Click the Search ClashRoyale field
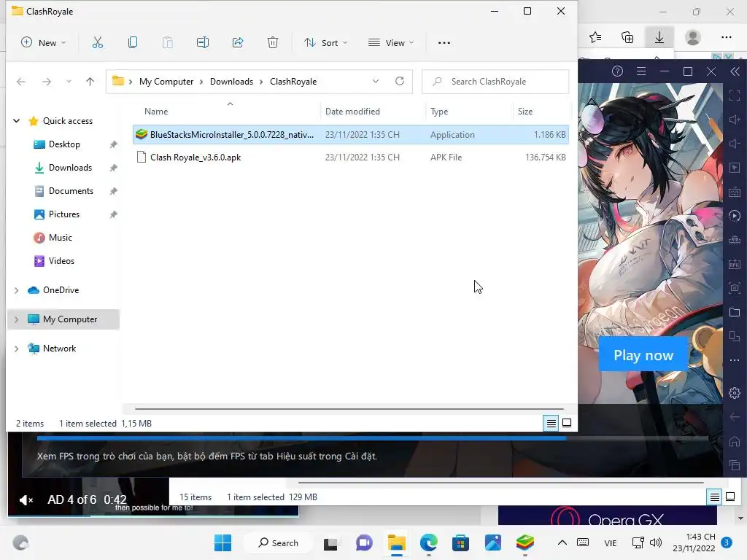The width and height of the screenshot is (747, 560). tap(495, 82)
